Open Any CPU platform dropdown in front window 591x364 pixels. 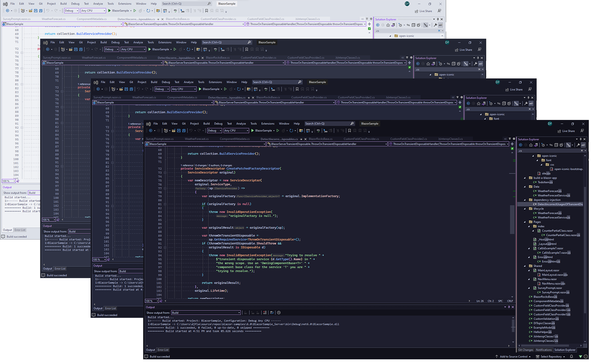(x=236, y=131)
